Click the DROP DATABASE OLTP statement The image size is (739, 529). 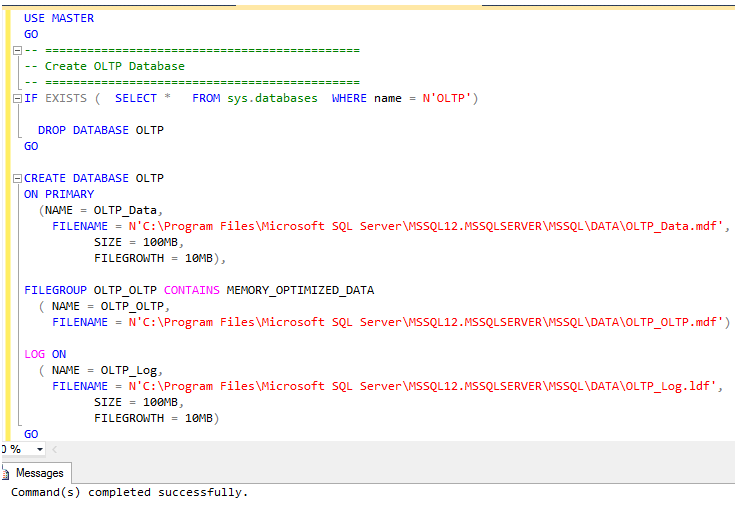coord(100,130)
